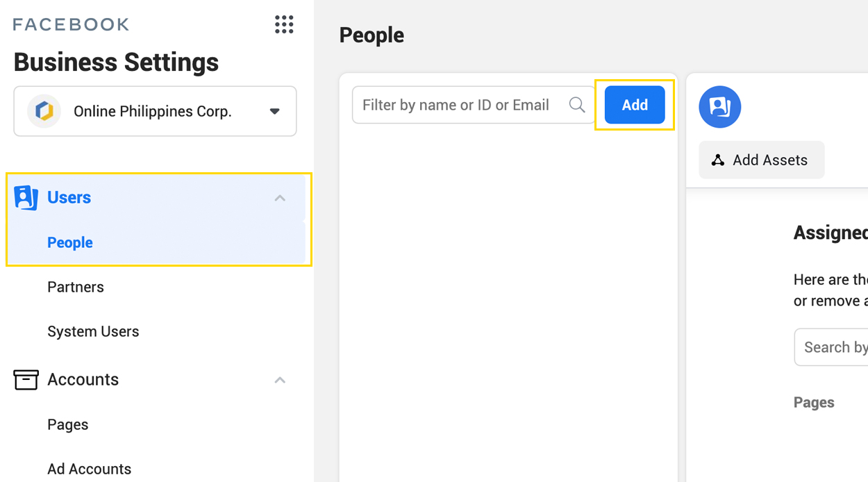Collapse the Users section chevron
Viewport: 868px width, 482px height.
coord(280,198)
